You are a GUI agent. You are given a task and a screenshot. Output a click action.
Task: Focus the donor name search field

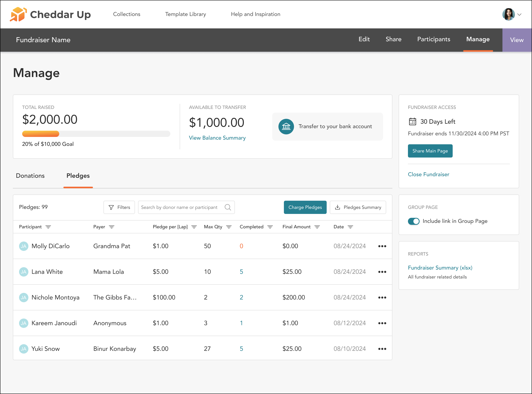tap(181, 207)
